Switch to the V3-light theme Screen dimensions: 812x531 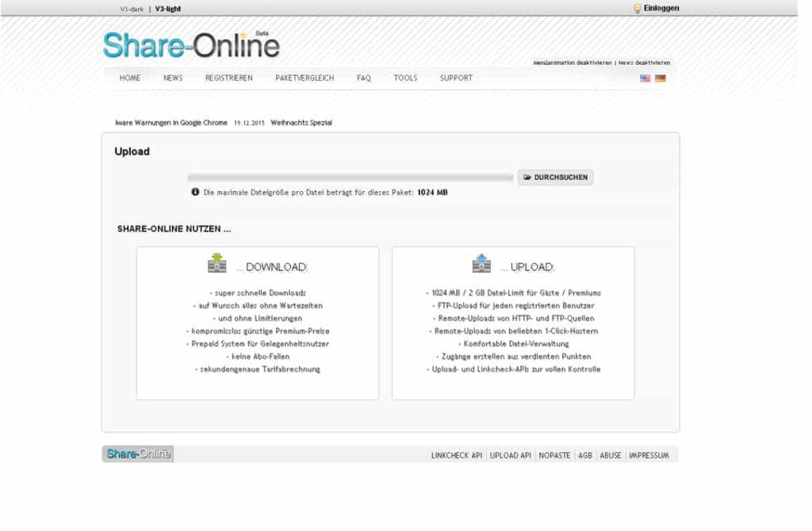[168, 9]
